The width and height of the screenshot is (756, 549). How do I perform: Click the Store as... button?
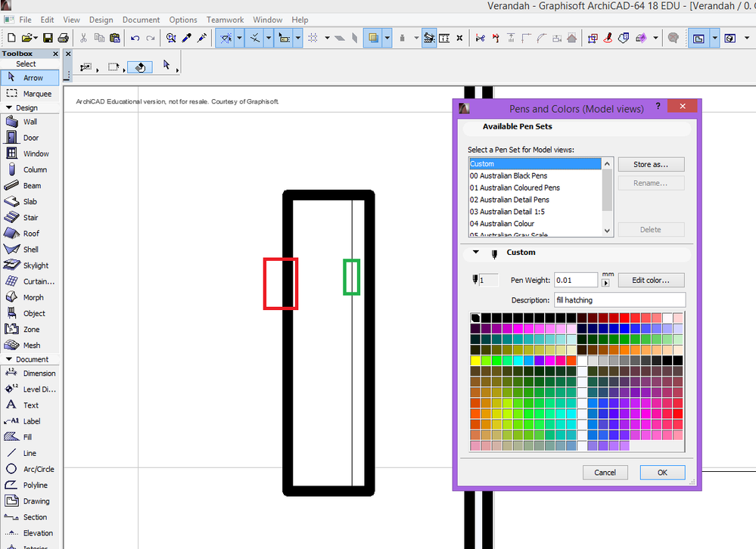pos(651,164)
